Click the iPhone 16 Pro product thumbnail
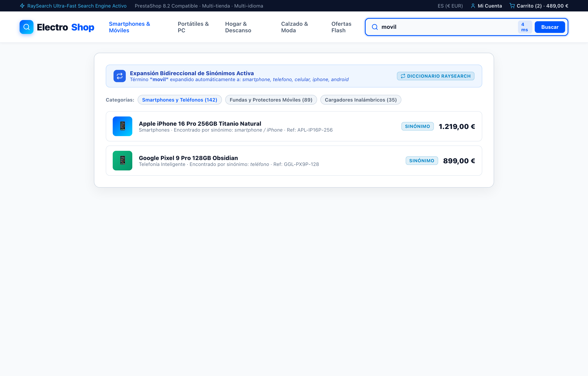This screenshot has height=376, width=588. point(122,126)
